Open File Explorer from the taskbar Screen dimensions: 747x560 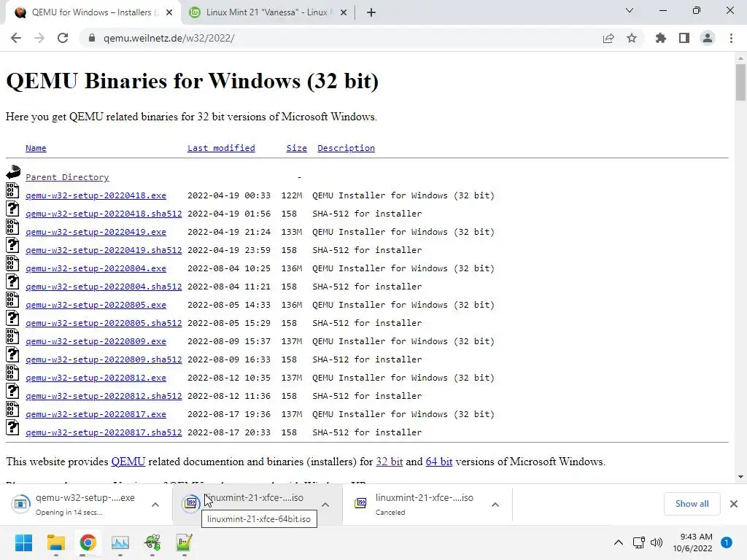[55, 542]
